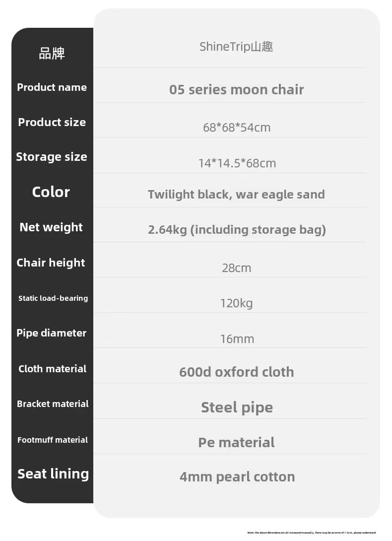Viewport: 392px width, 541px height.
Task: Click the "Net weight" label
Action: (x=51, y=227)
